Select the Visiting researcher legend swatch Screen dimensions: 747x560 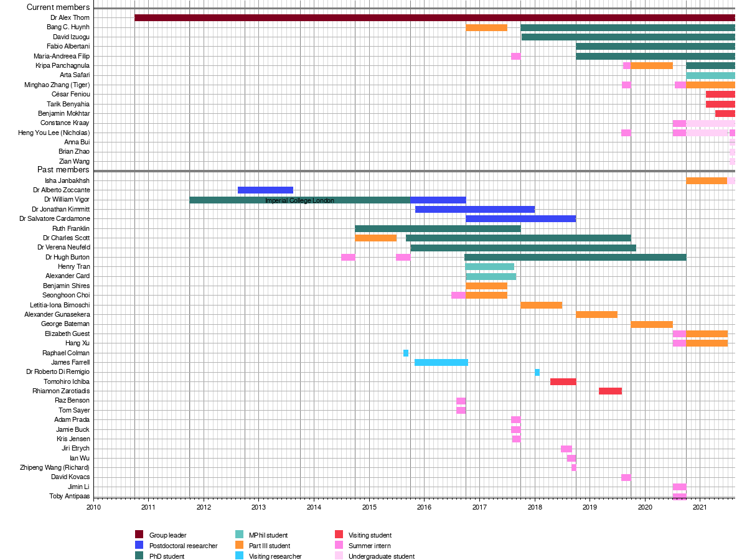pos(239,556)
